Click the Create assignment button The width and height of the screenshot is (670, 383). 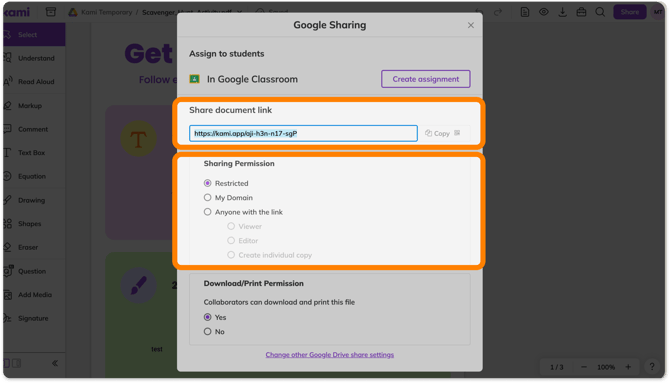pos(426,79)
